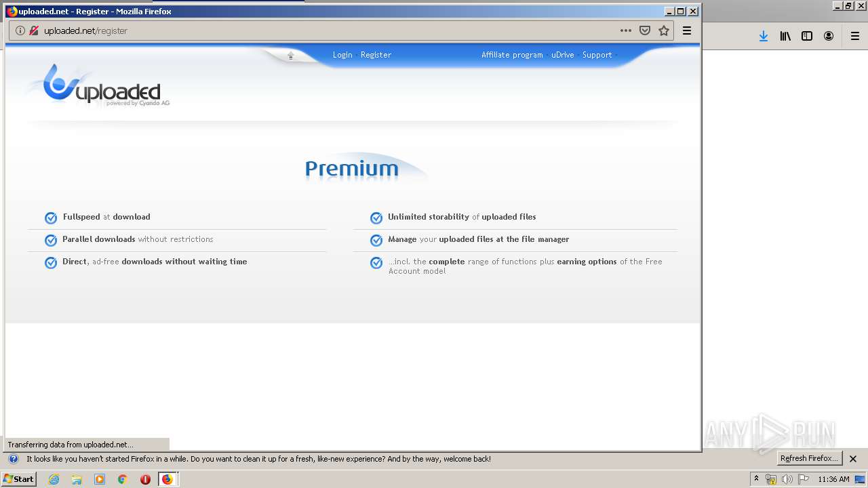Click checkmark icon next to complete range of functions
Viewport: 868px width, 488px height.
tap(376, 262)
